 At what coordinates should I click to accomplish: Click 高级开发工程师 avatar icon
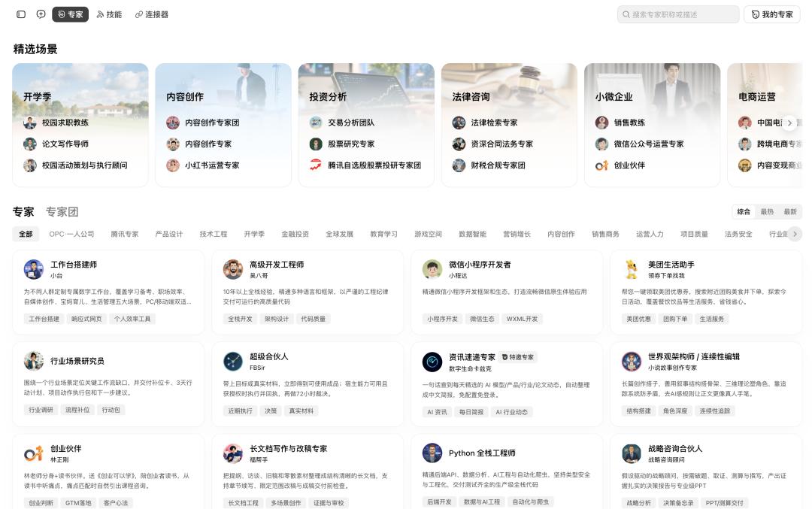pos(233,269)
